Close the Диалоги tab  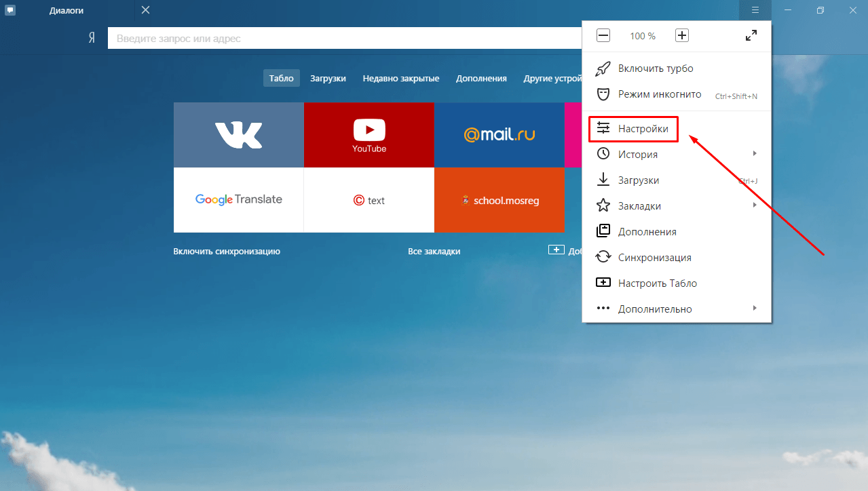tap(145, 10)
